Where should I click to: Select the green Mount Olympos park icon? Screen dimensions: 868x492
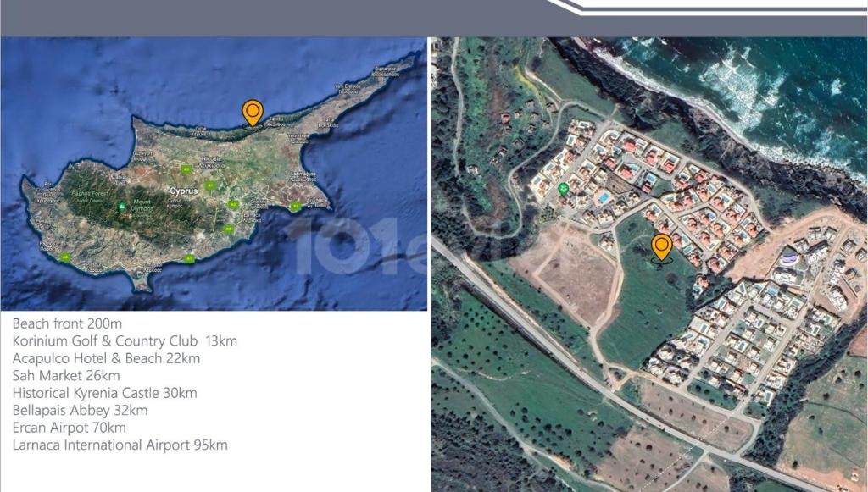tap(121, 206)
